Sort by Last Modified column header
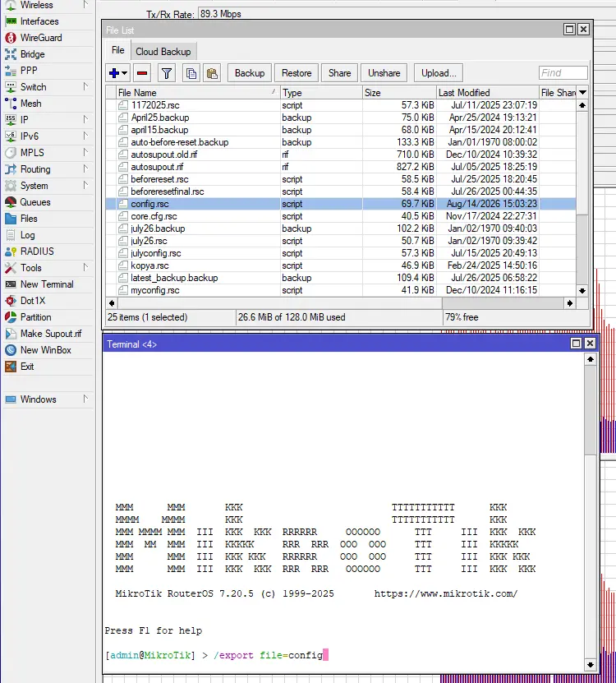The image size is (616, 683). point(487,93)
